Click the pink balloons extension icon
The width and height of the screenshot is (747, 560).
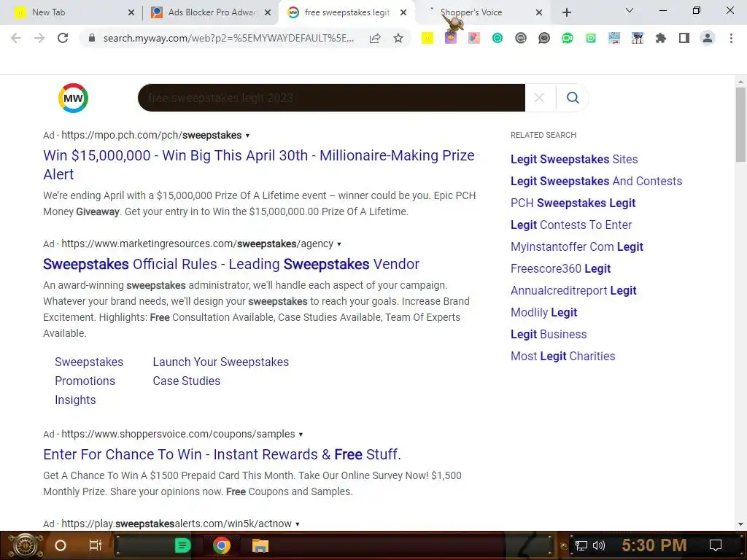pos(474,38)
